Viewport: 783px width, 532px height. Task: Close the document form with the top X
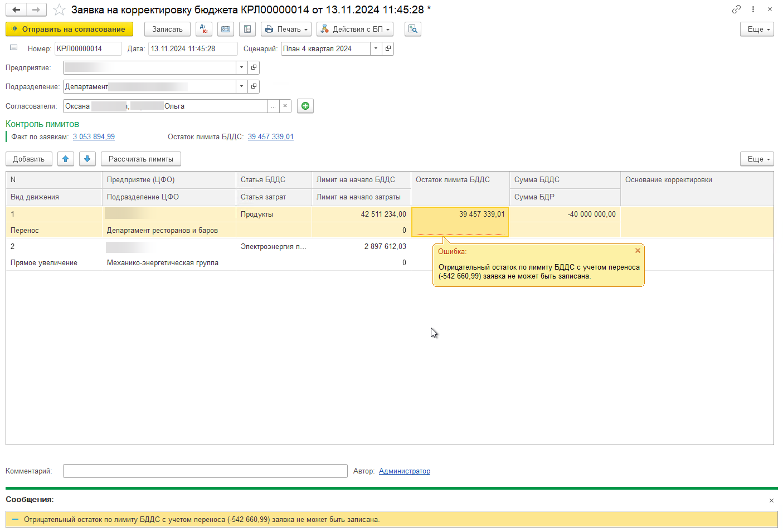point(770,9)
